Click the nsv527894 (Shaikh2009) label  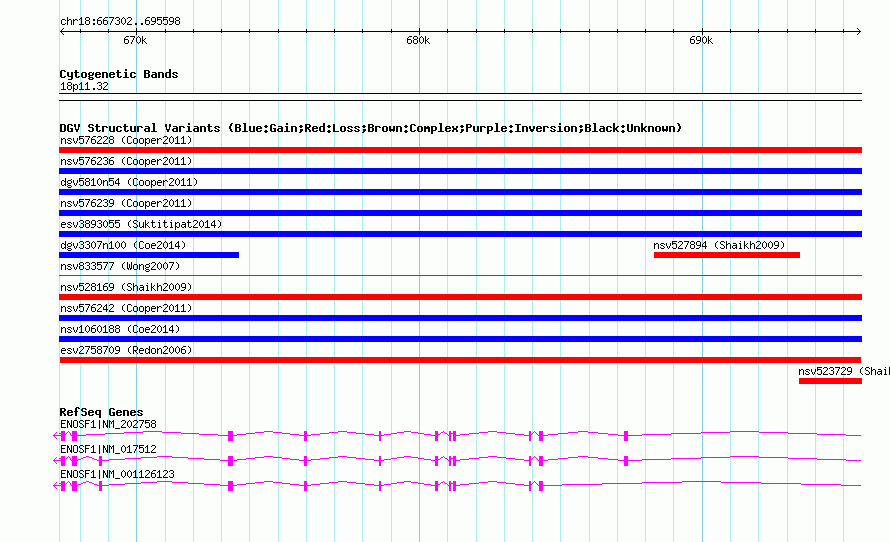point(719,245)
